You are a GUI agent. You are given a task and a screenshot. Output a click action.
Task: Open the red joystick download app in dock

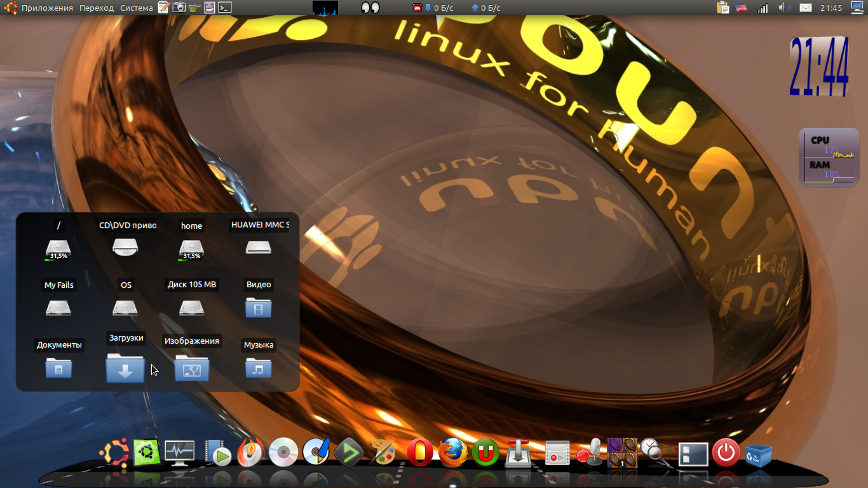point(519,454)
